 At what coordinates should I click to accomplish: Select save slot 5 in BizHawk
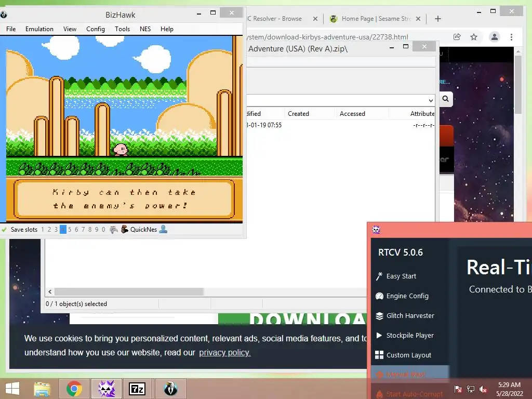pos(70,230)
